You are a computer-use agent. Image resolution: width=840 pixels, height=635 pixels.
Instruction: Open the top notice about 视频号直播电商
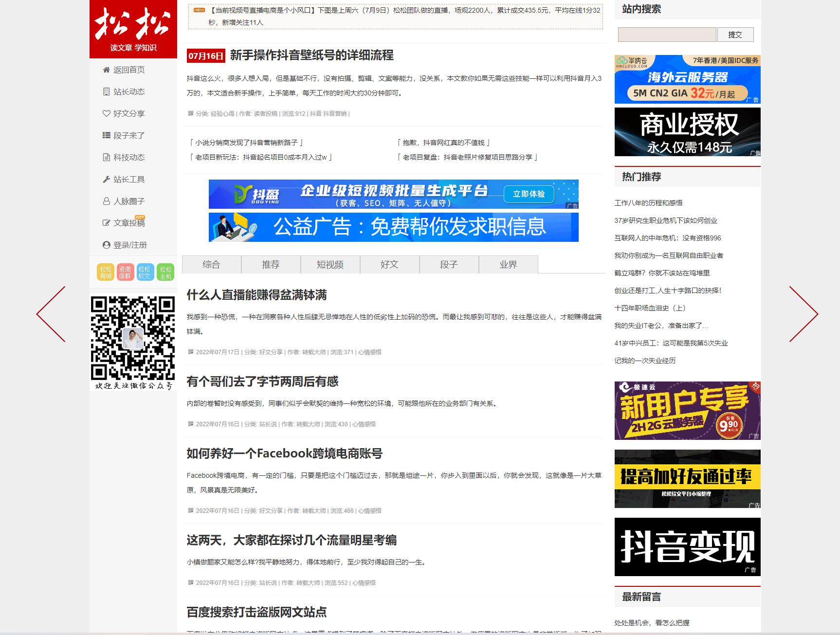point(404,16)
